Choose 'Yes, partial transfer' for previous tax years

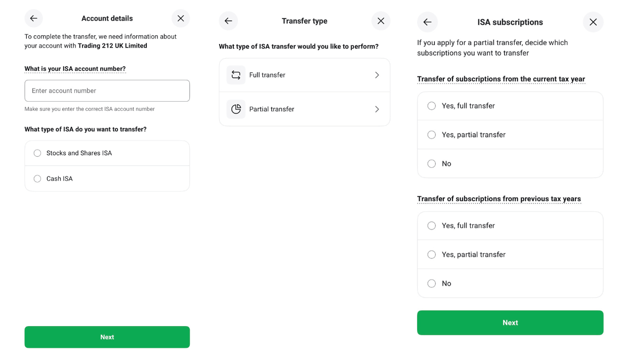(x=432, y=255)
